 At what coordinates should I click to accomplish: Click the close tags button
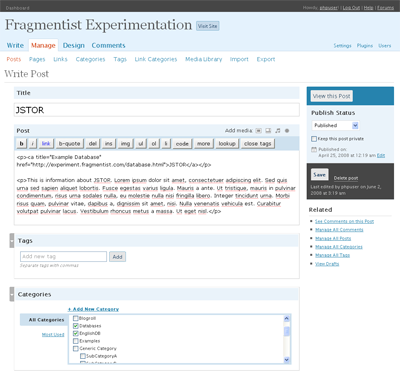point(257,144)
